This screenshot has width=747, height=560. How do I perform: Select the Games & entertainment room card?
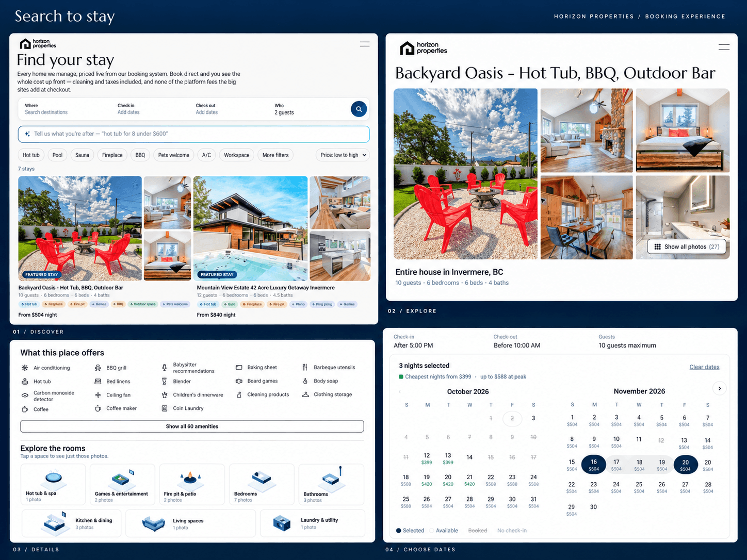tap(122, 485)
